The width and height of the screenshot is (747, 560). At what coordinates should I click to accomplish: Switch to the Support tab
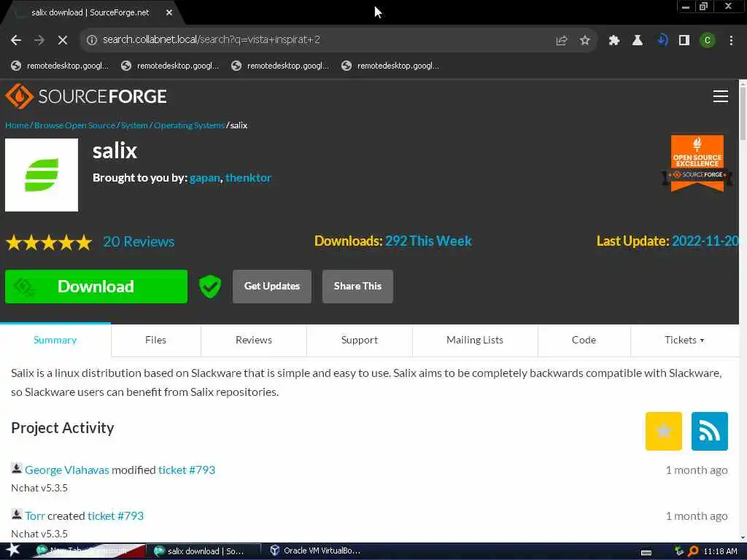tap(360, 340)
